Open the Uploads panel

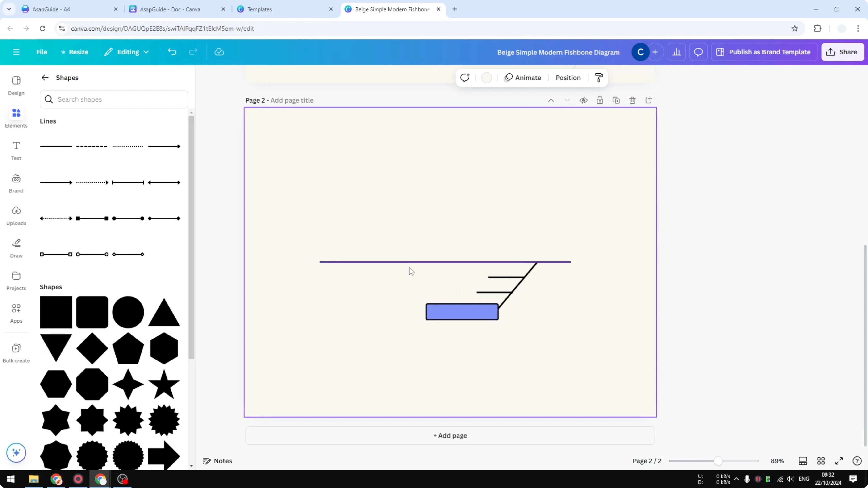click(x=16, y=215)
